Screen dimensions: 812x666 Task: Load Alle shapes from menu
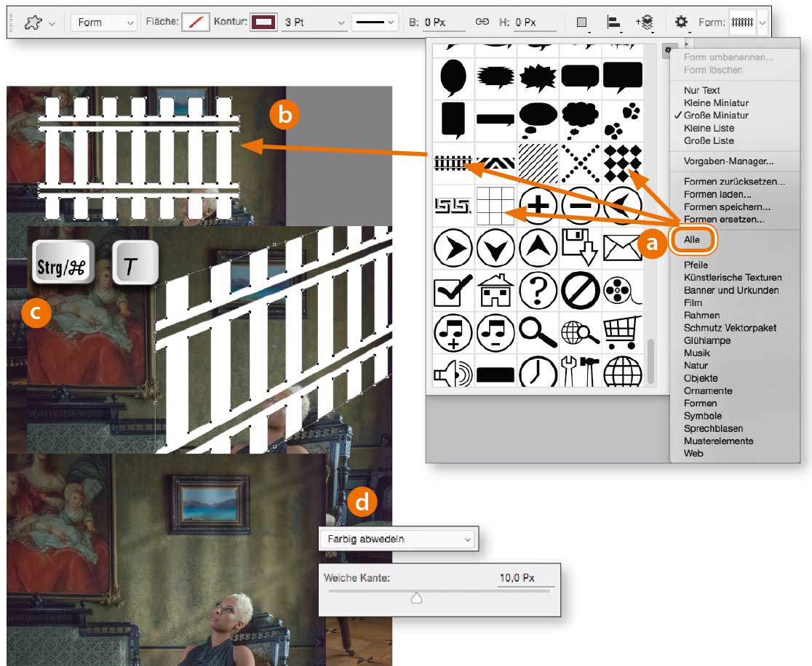[x=693, y=240]
